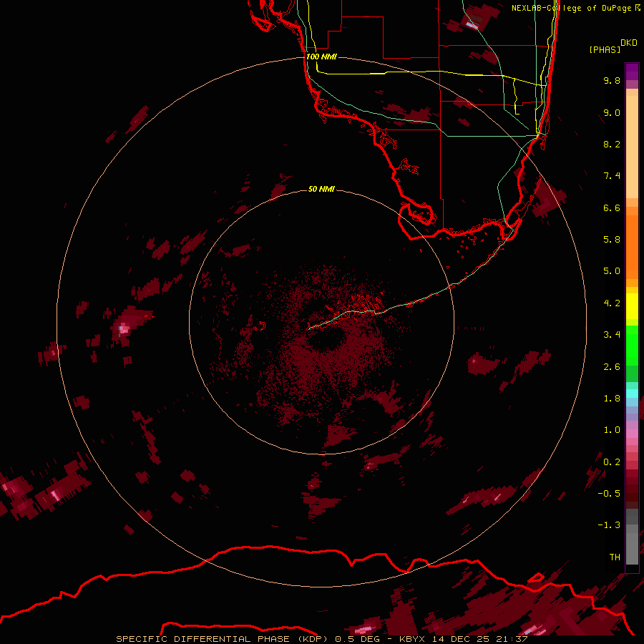Click the 9.0 value on the scale
The image size is (644, 644).
[612, 112]
